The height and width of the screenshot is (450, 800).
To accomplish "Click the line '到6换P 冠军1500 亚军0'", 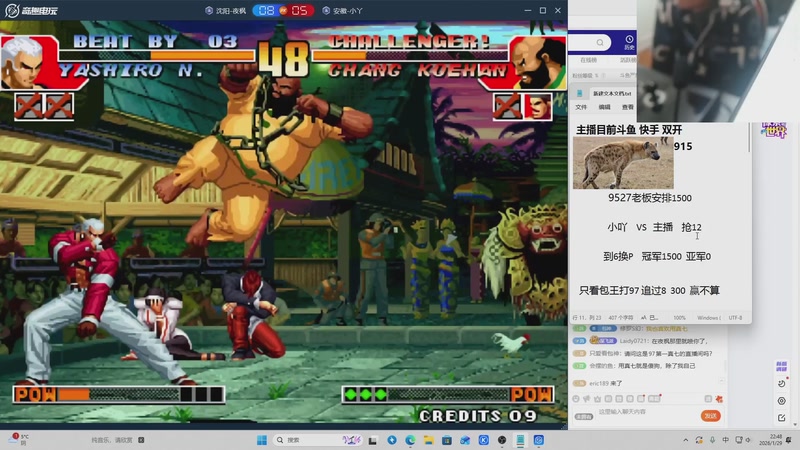I will coord(657,256).
